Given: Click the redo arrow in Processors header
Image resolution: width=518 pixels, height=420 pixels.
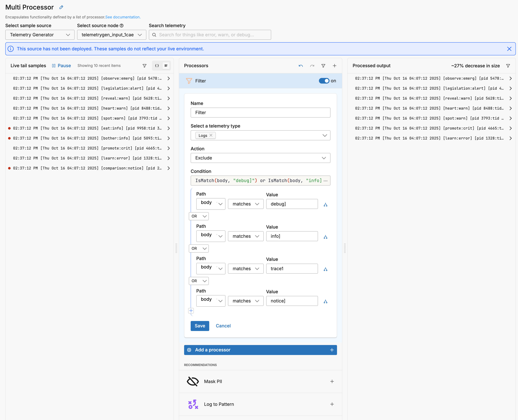Looking at the screenshot, I should [312, 66].
